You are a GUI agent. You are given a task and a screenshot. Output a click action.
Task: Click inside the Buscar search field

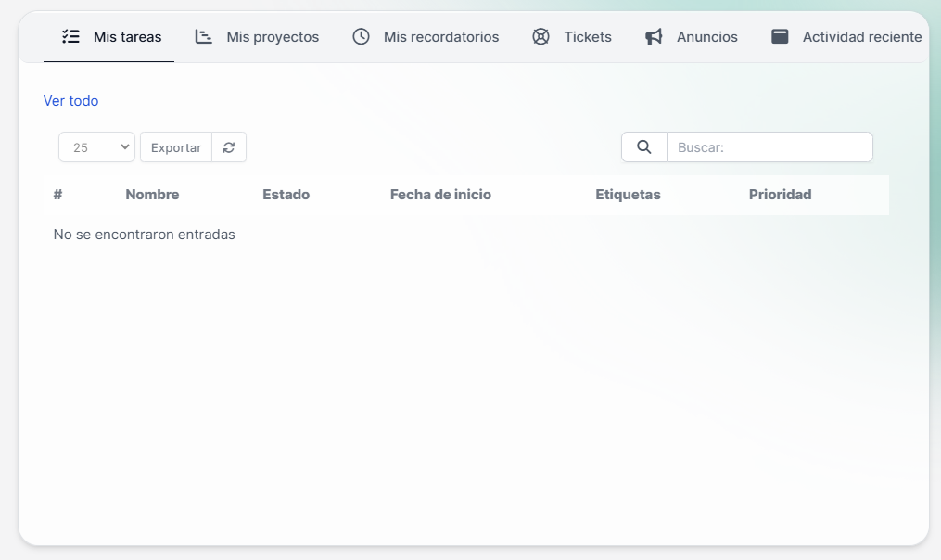(769, 146)
